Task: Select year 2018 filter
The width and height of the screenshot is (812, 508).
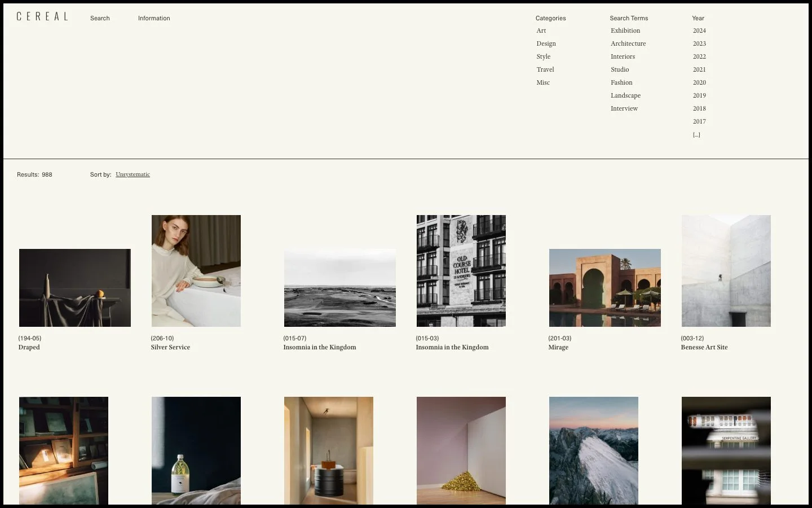Action: pyautogui.click(x=699, y=108)
